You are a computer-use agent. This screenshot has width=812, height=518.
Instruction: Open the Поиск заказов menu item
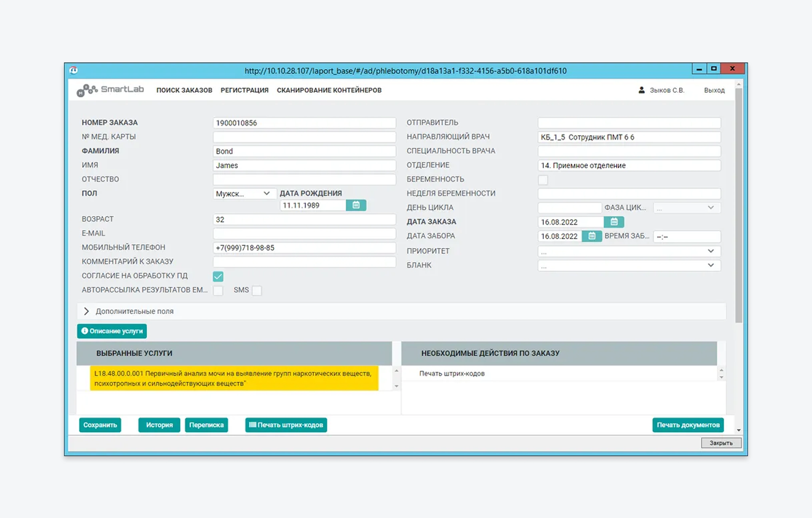point(184,90)
